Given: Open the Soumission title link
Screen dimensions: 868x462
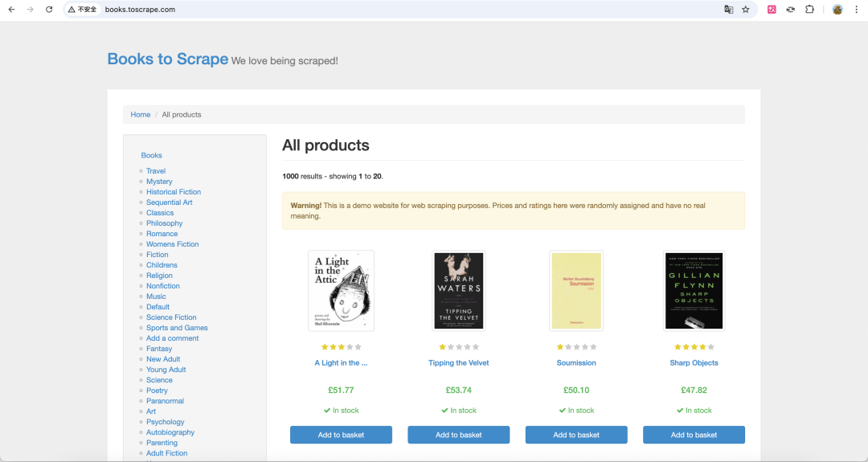Looking at the screenshot, I should pyautogui.click(x=576, y=363).
